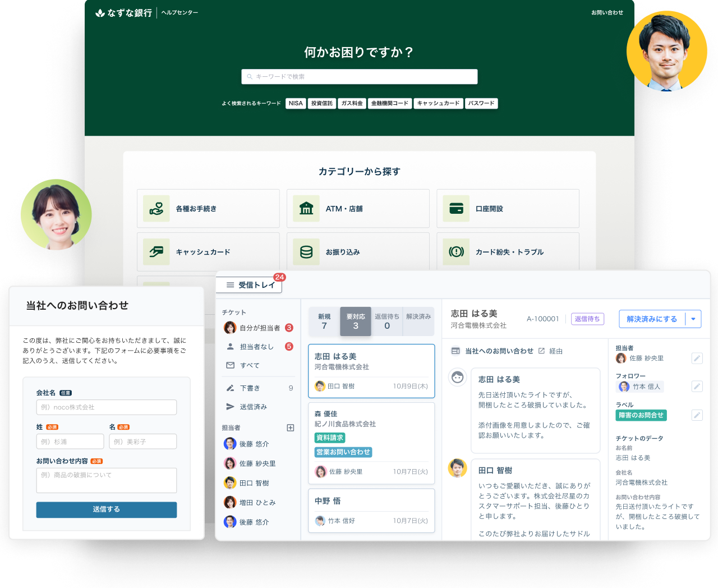Click the pencil icon beside 下書き

(x=230, y=388)
